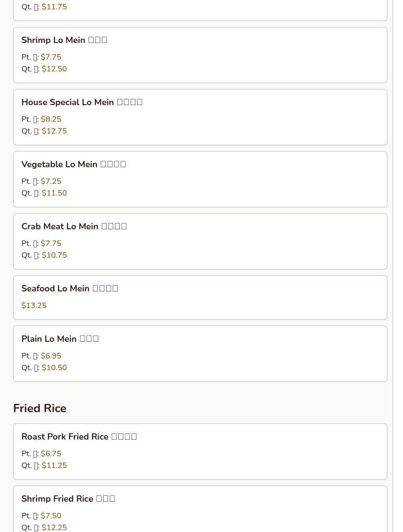Screen dimensions: 403x532
Task: Choose Plain Lo Mein quart price $10.50
Action: coord(54,368)
